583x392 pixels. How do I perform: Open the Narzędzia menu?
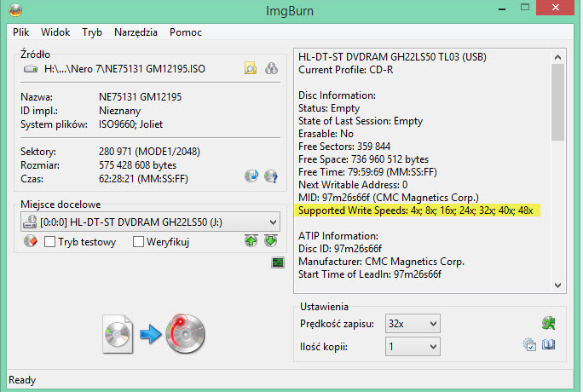(136, 32)
